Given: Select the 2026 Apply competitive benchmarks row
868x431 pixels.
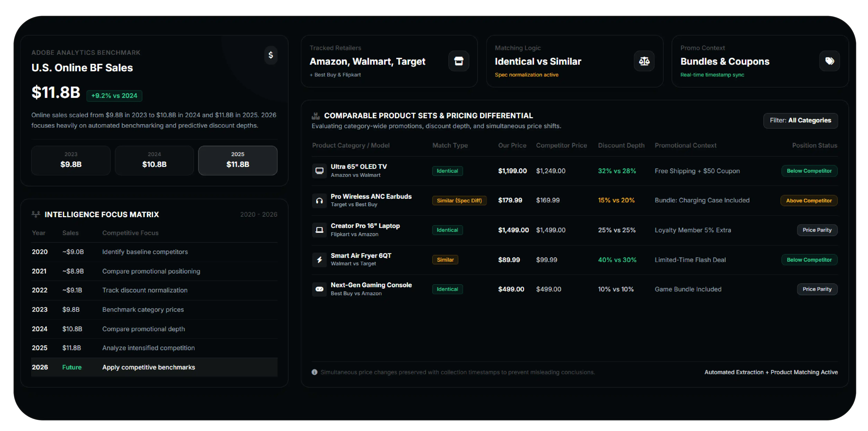Looking at the screenshot, I should (x=154, y=367).
